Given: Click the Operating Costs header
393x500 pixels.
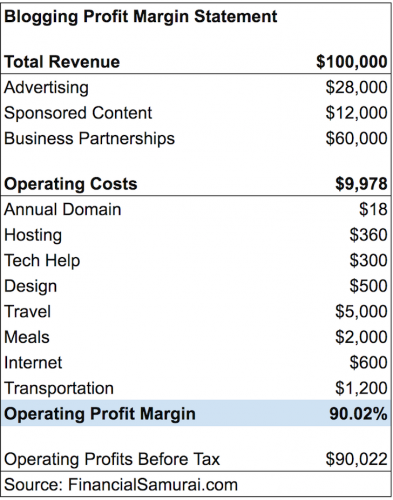Looking at the screenshot, I should (71, 184).
